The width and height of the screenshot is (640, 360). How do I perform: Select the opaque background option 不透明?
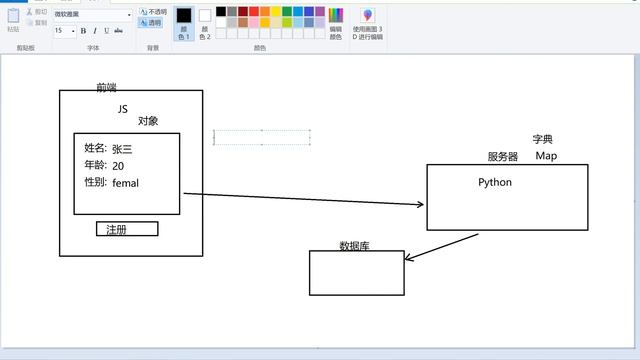153,12
